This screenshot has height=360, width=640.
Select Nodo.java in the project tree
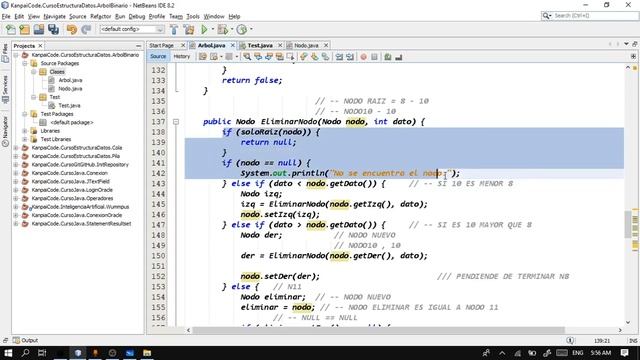pyautogui.click(x=70, y=89)
